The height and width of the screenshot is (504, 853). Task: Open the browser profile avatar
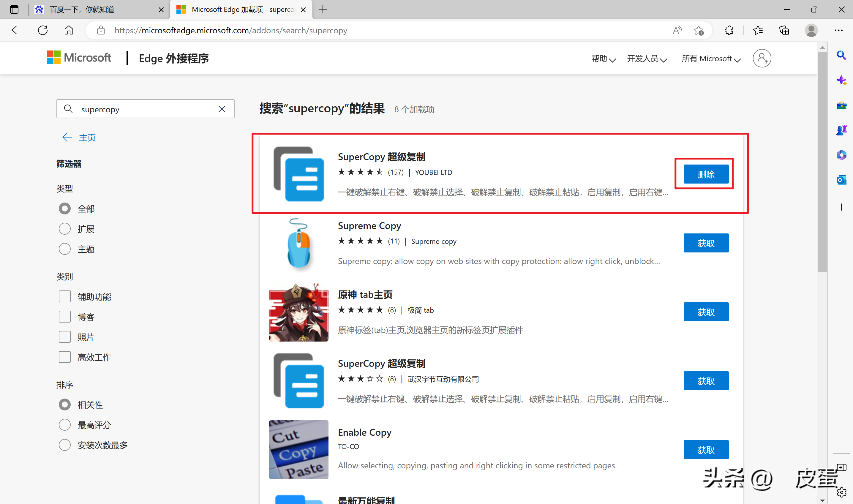coord(811,30)
